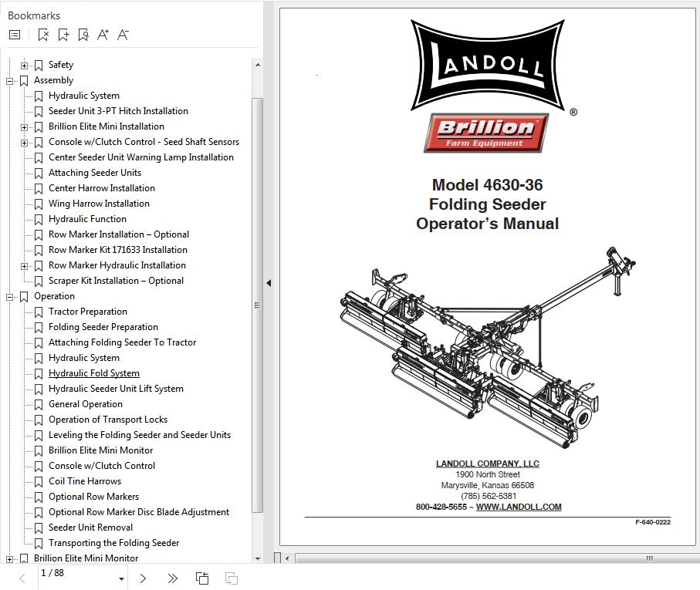Go to Folding Seeder Preparation bookmark
Image resolution: width=700 pixels, height=590 pixels.
point(103,327)
